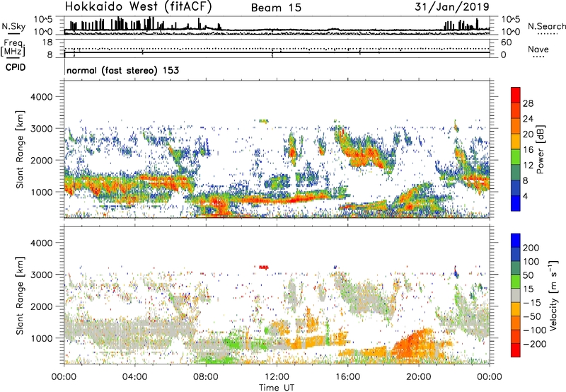Click the velocity colorbar value '-200'

coord(535,344)
